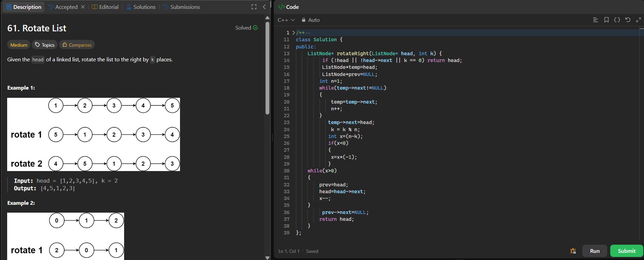Expand the code editor to fullscreen
This screenshot has height=260, width=644.
pyautogui.click(x=638, y=20)
